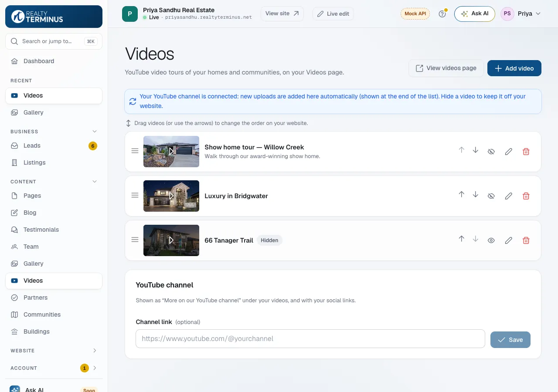Click View videos page button
558x392 pixels.
[x=446, y=68]
